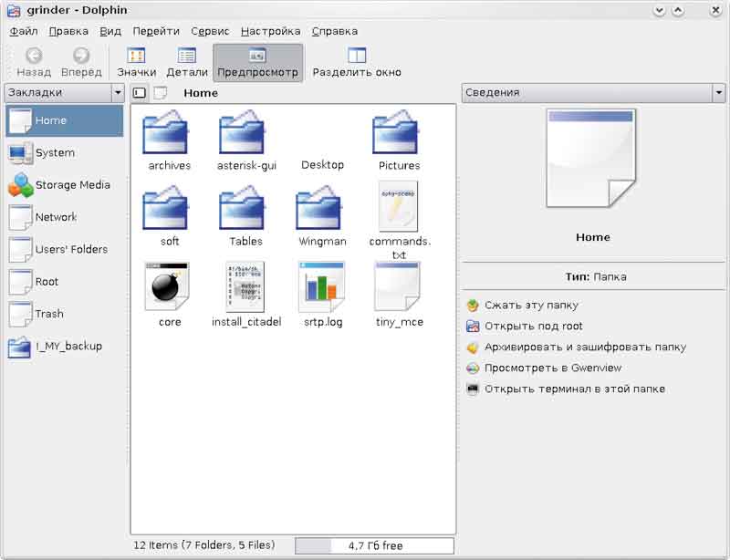Click Сжать эту папку action link
This screenshot has height=560, width=730.
[x=531, y=306]
